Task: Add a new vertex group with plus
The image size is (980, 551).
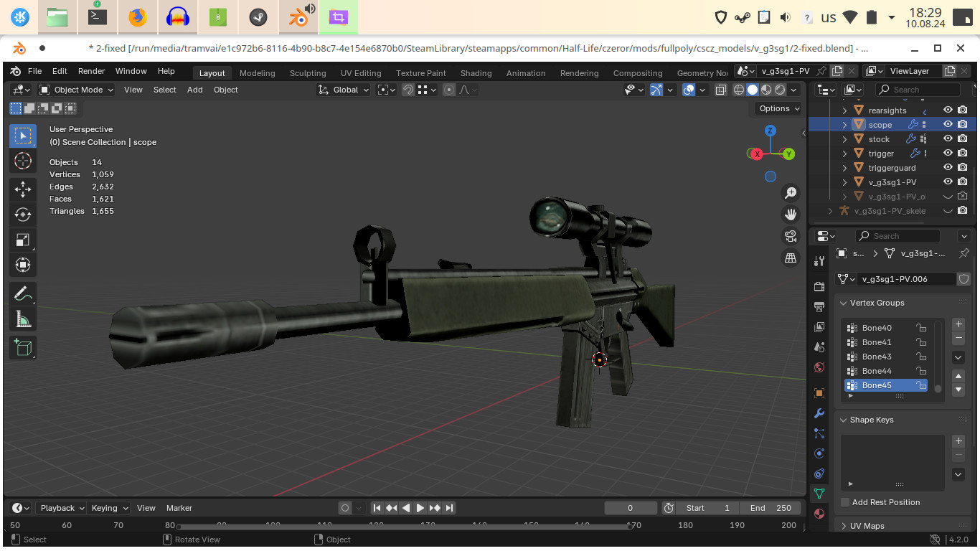Action: click(958, 324)
